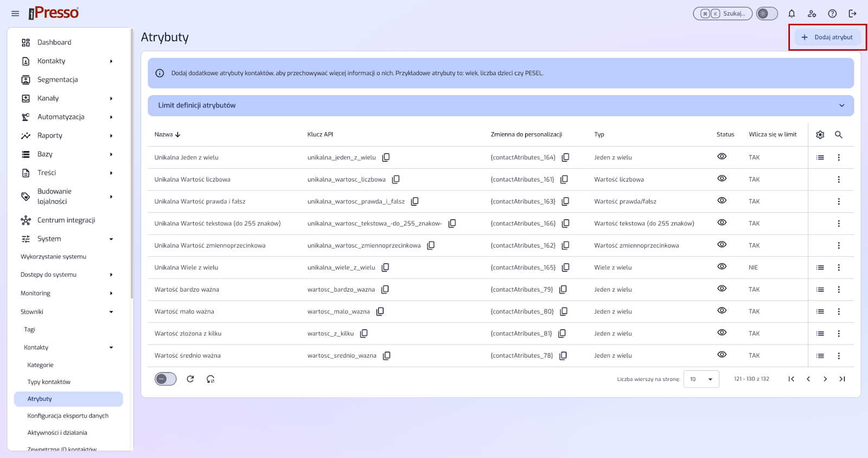868x458 pixels.
Task: Expand the Limit definicji atrybutów panel
Action: pyautogui.click(x=842, y=106)
